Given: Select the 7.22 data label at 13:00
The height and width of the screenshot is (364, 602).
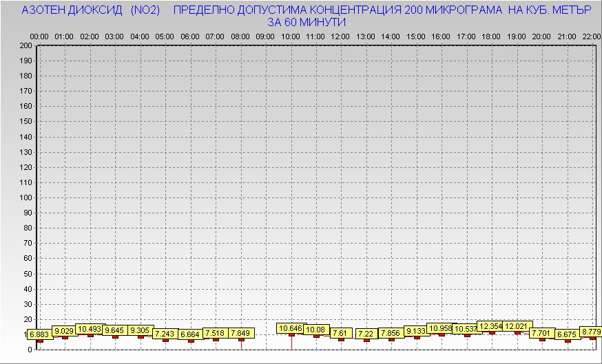Looking at the screenshot, I should (x=366, y=334).
